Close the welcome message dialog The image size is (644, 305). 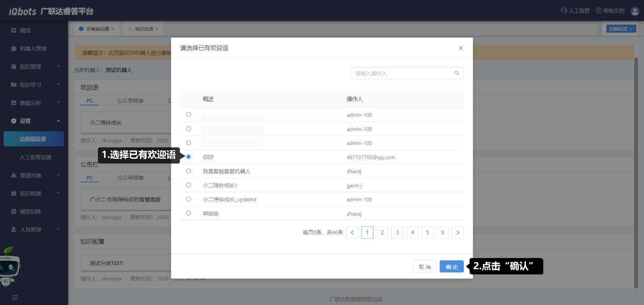pos(461,48)
